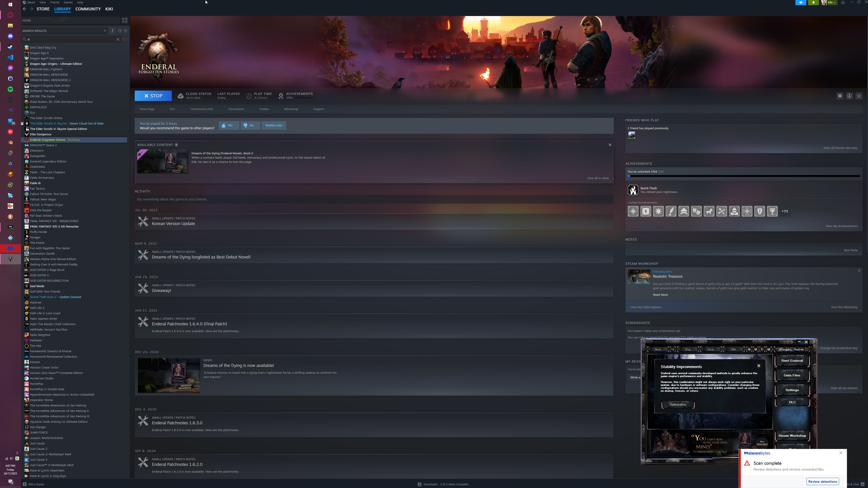Open the Available Content help question mark
This screenshot has height=488, width=868.
[x=176, y=145]
